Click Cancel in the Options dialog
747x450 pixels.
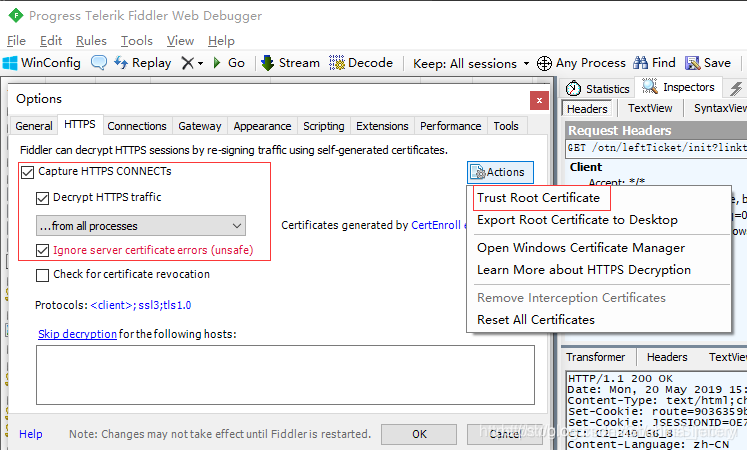(x=505, y=434)
